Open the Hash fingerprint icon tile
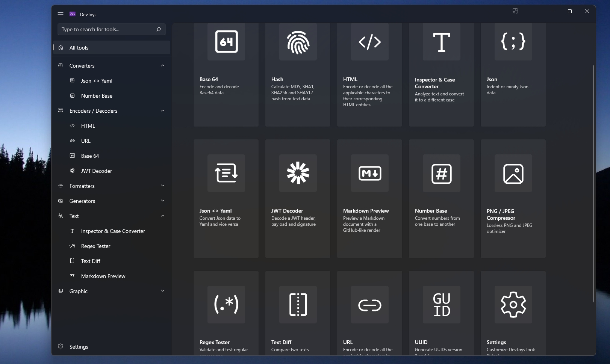 coord(298,41)
